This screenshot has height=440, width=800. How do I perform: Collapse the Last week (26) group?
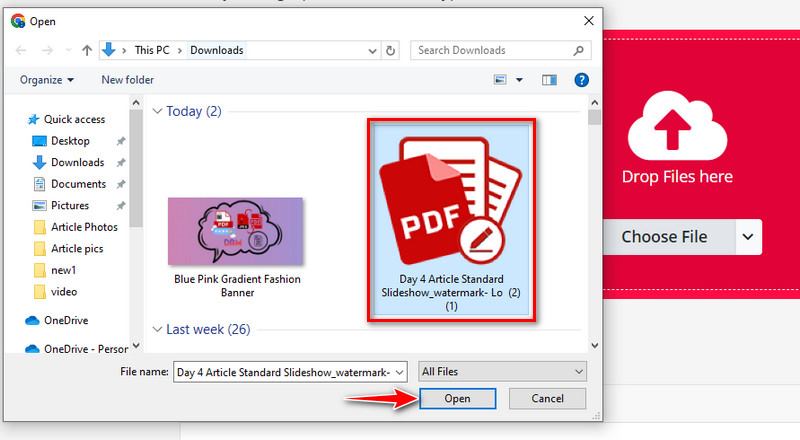tap(157, 329)
